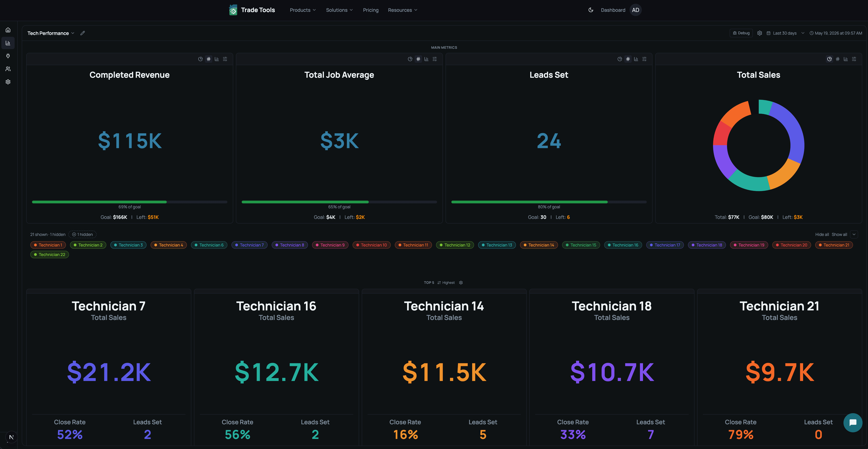Switch Total Sales to bar chart view
The image size is (868, 449).
pyautogui.click(x=846, y=59)
